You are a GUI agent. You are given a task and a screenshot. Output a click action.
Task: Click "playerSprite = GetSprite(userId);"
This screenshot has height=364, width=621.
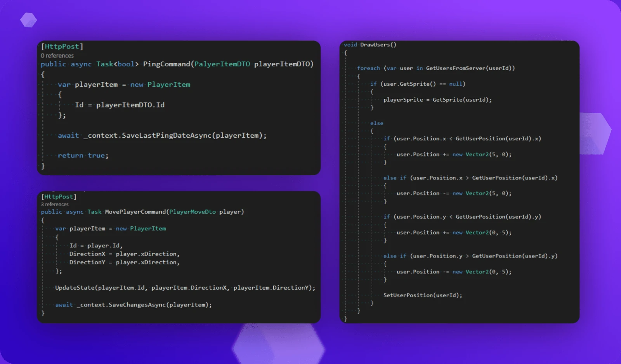pyautogui.click(x=437, y=100)
